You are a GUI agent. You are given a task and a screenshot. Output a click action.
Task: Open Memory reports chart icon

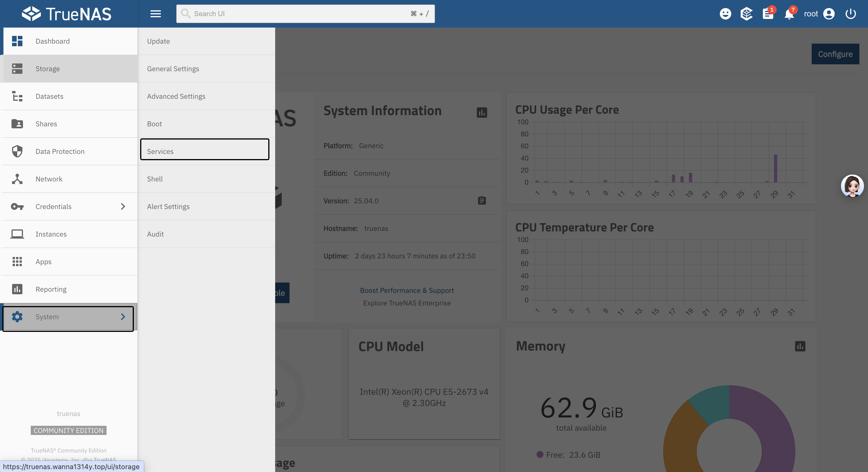800,346
